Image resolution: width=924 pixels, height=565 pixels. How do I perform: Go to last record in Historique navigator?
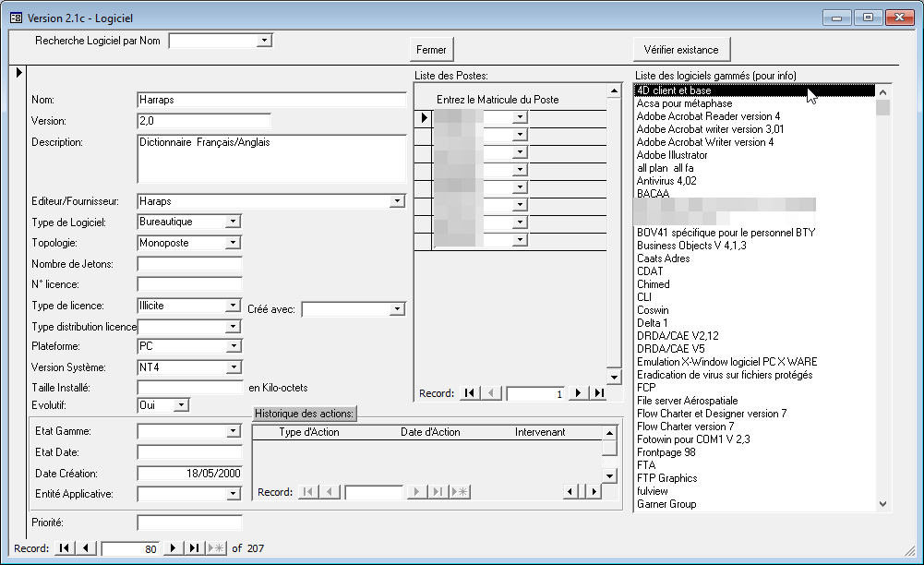(x=438, y=491)
